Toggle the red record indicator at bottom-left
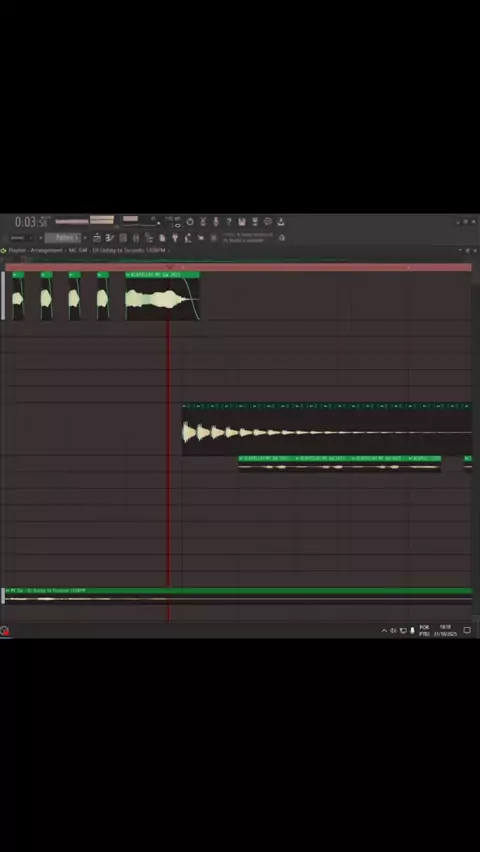Screen dimensions: 480x852 click(4, 631)
